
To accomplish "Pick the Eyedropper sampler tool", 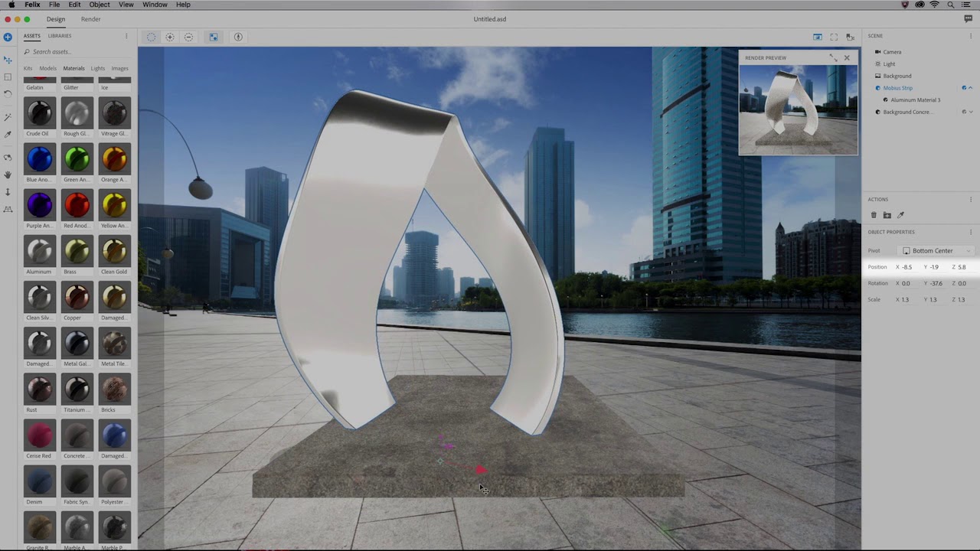I will tap(8, 135).
